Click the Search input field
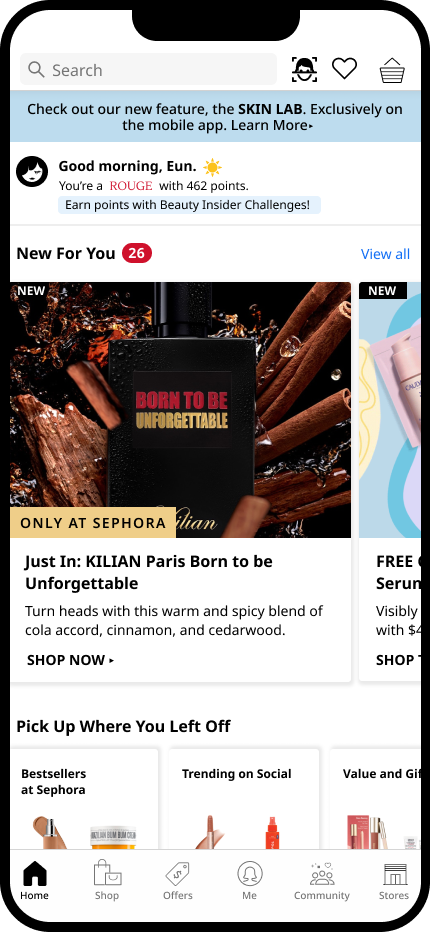This screenshot has height=932, width=430. (149, 70)
